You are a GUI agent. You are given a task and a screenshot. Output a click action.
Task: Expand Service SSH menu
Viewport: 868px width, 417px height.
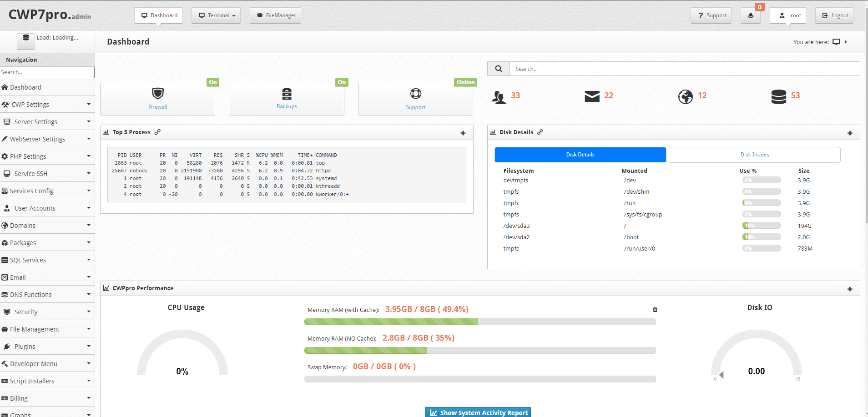click(47, 174)
